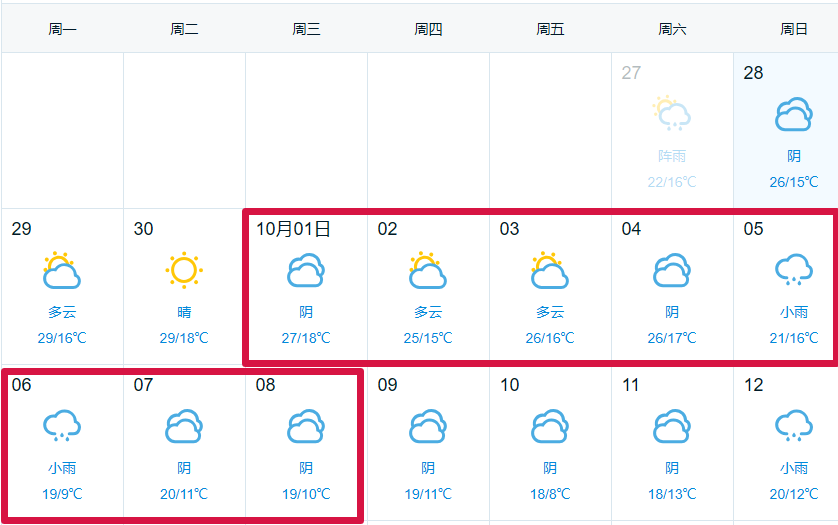Click the partly cloudy icon on day 02

click(428, 270)
